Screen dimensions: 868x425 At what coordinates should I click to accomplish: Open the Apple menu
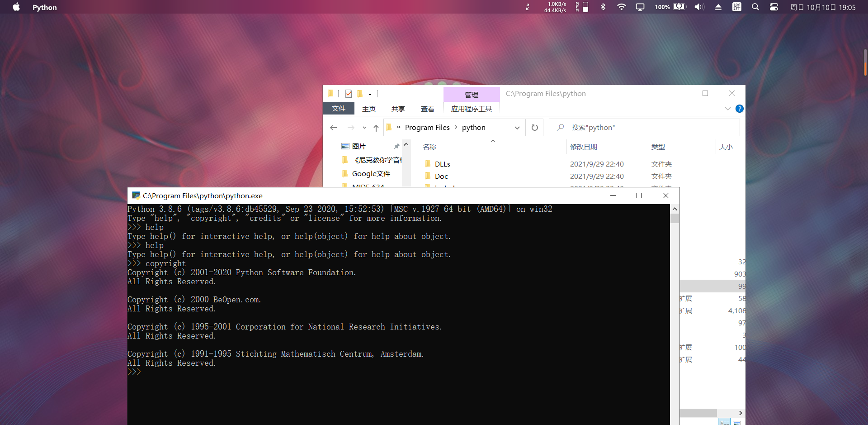click(x=16, y=7)
